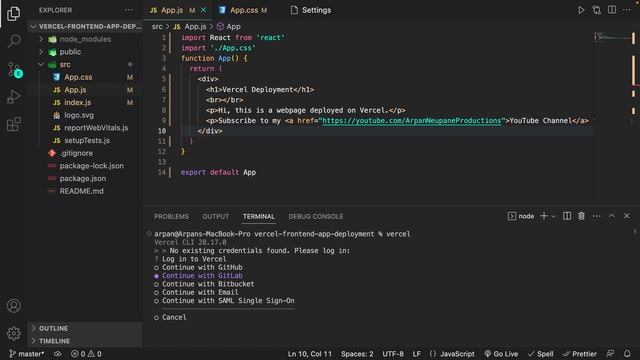Change indentation via Spaces: 2
This screenshot has height=360, width=640.
pyautogui.click(x=357, y=354)
